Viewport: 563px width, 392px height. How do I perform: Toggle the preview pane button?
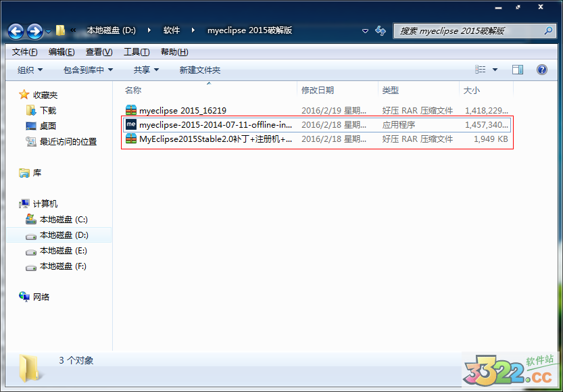pyautogui.click(x=518, y=70)
